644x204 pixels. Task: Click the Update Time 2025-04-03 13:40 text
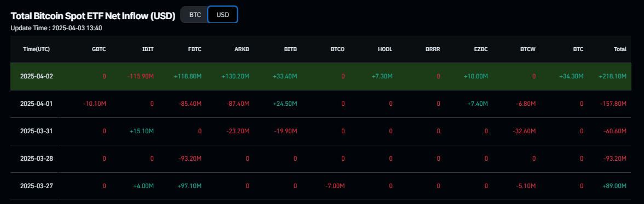point(56,28)
